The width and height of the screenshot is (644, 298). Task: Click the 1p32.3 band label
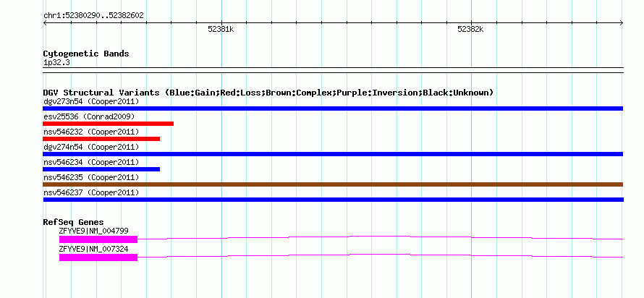coord(56,63)
